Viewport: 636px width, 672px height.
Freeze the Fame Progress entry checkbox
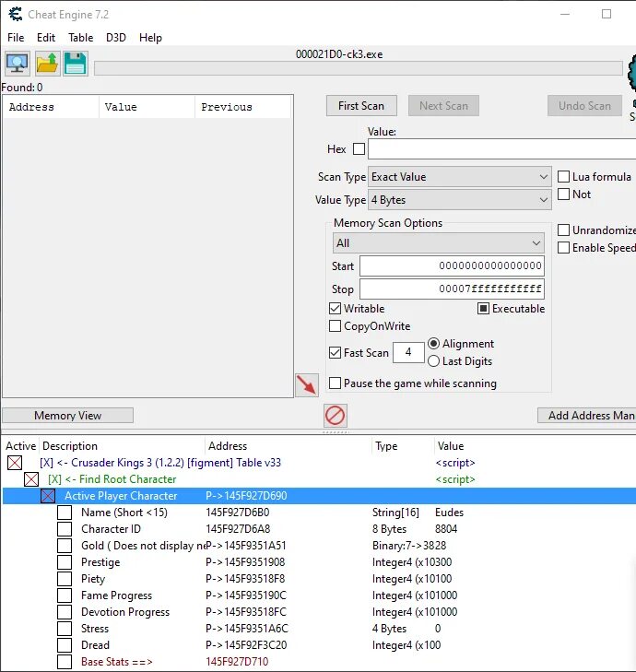(65, 595)
